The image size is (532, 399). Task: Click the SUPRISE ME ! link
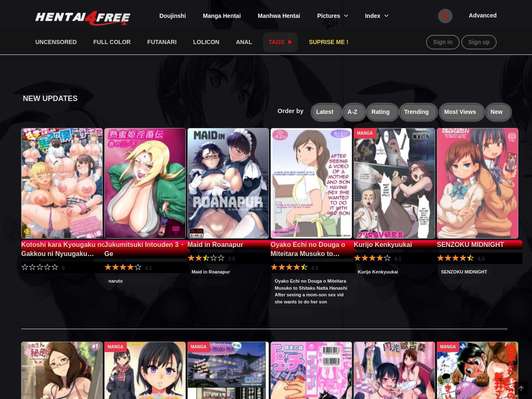click(x=328, y=42)
